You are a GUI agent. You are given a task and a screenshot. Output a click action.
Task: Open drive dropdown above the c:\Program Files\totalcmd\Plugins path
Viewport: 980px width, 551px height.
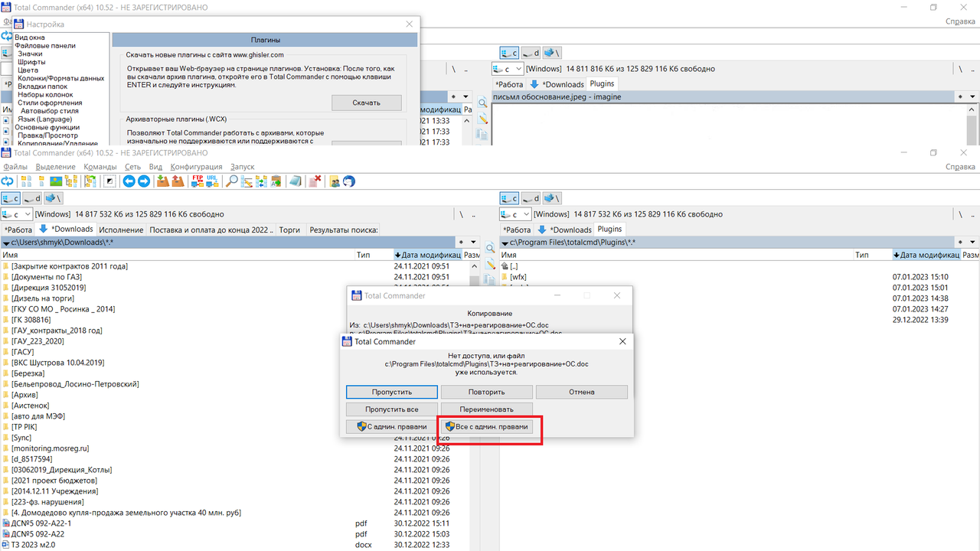click(515, 214)
